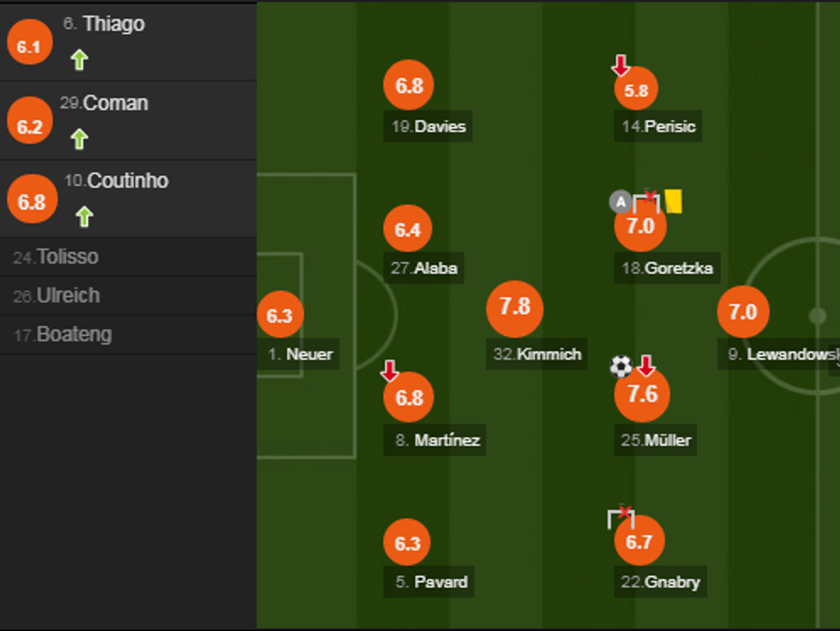Click the goal soccer ball icon near Müller
The image size is (840, 631).
621,367
